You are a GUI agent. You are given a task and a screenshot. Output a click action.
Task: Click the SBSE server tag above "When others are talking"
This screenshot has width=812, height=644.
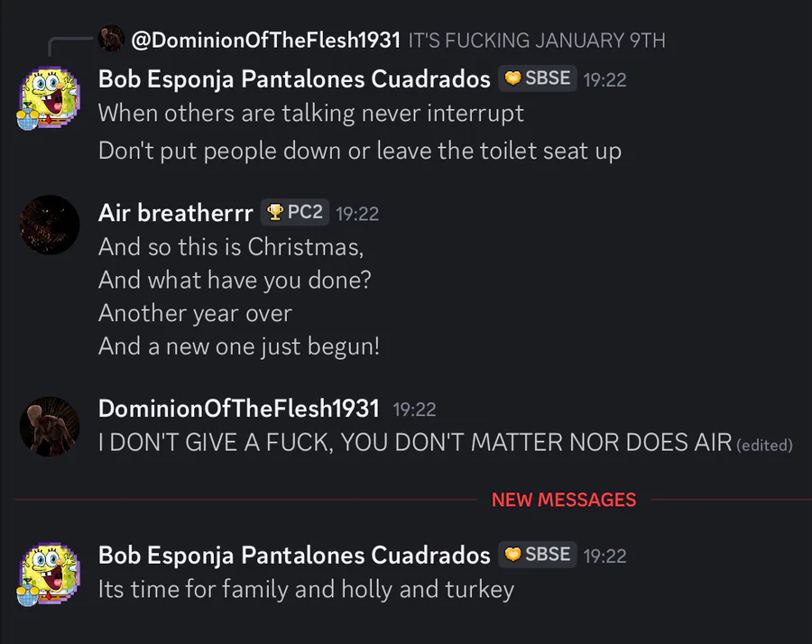click(x=538, y=78)
